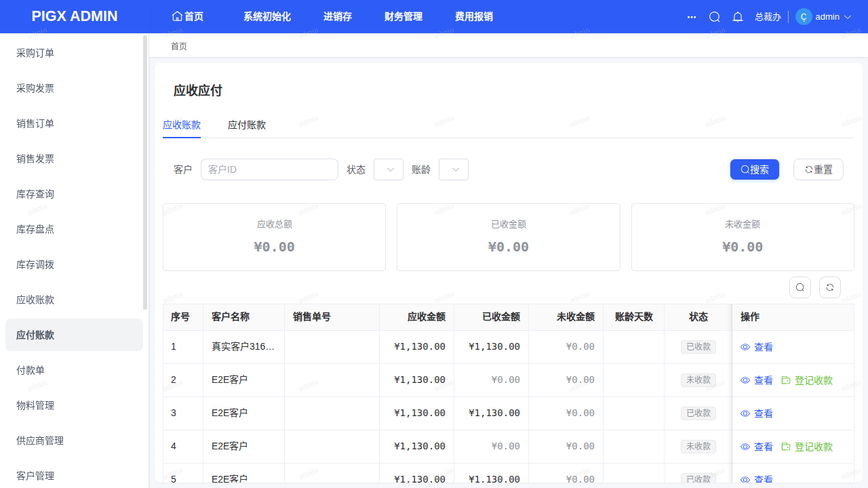Screen dimensions: 868x488
Task: Open 应收账款 in sidebar
Action: coord(74,300)
